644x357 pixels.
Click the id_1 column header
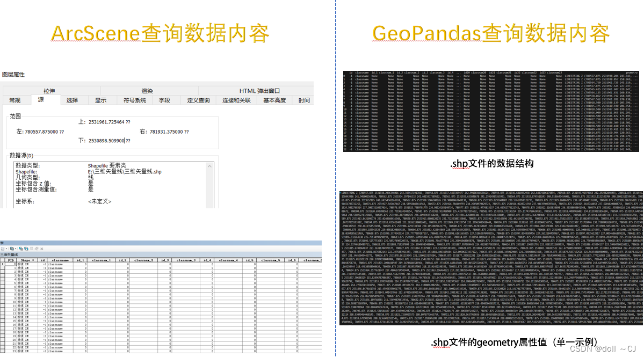coord(80,260)
